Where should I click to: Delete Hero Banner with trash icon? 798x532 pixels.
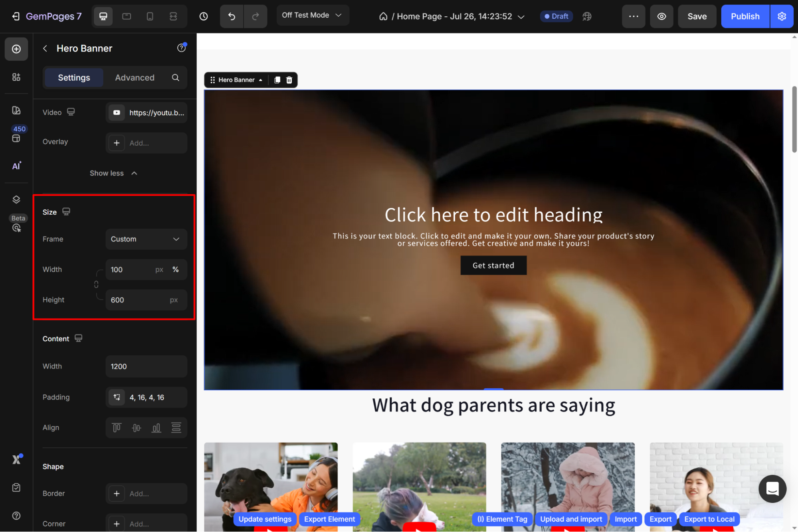click(289, 80)
